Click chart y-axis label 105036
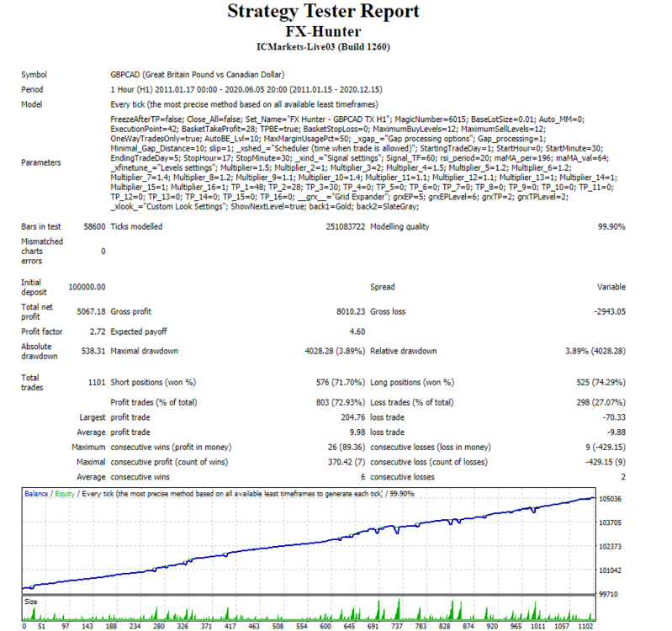672x631 pixels. click(610, 499)
